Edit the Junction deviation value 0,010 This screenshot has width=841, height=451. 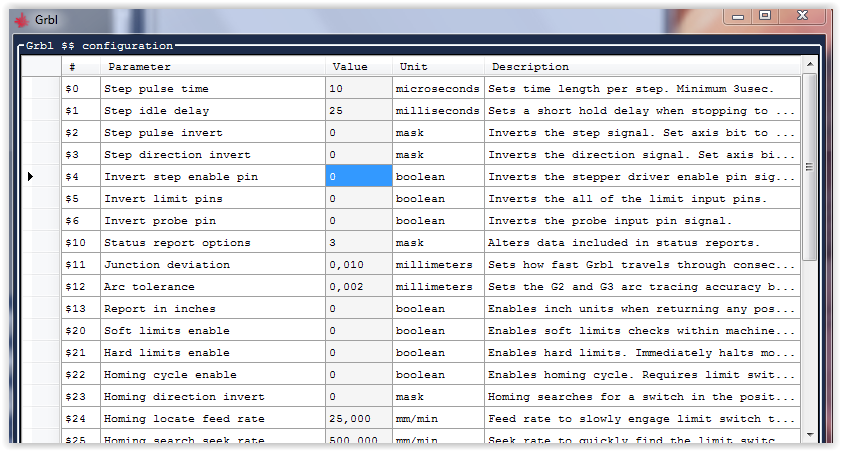[359, 264]
